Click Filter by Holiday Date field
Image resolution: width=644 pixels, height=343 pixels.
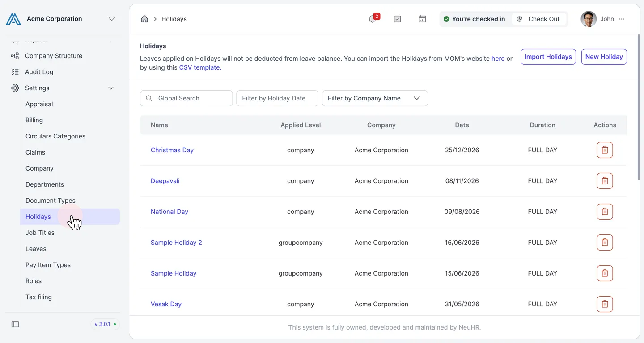(277, 98)
